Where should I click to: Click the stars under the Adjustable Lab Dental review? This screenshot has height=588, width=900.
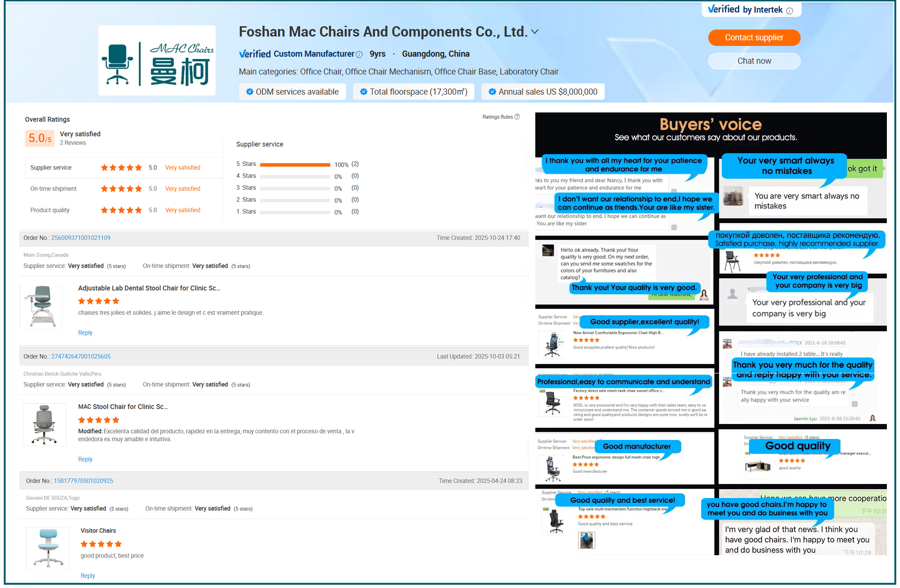point(99,301)
